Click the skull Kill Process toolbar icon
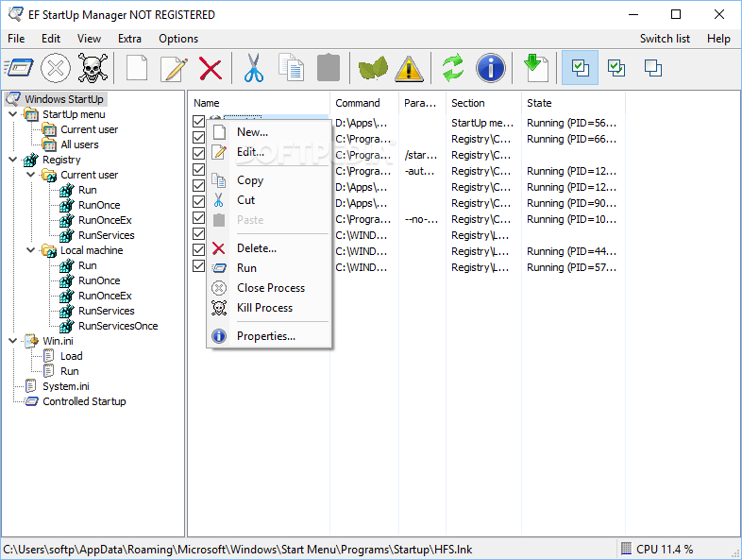This screenshot has height=560, width=742. [93, 68]
